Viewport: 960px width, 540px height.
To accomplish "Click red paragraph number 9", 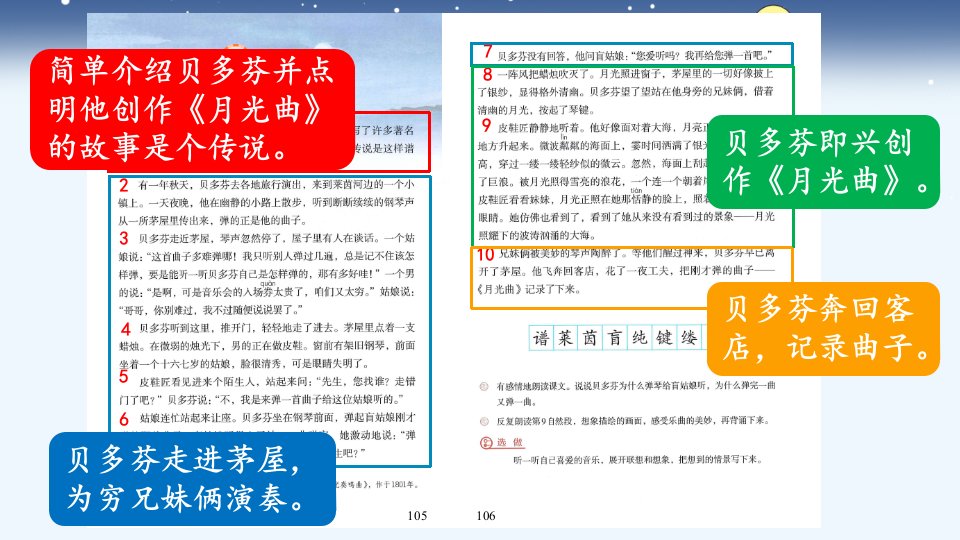I will tap(486, 126).
